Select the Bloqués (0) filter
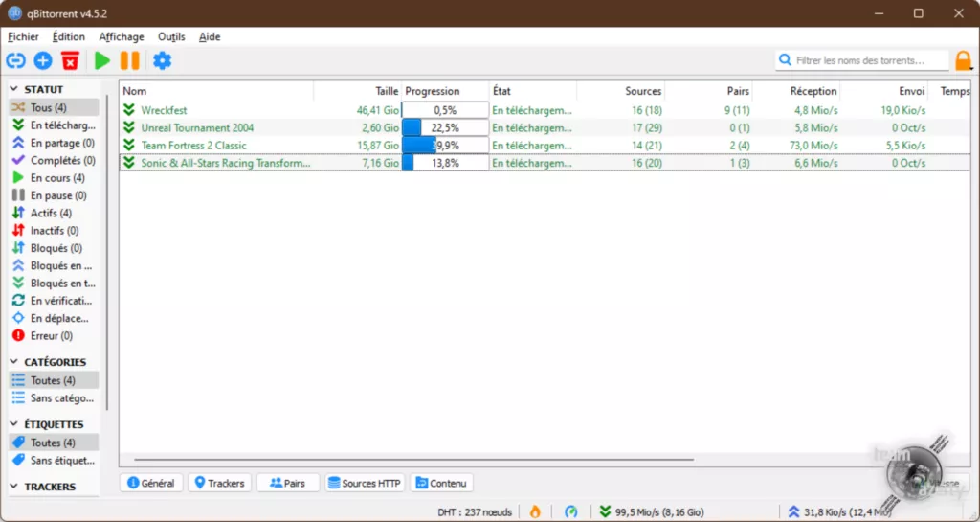 pos(54,247)
